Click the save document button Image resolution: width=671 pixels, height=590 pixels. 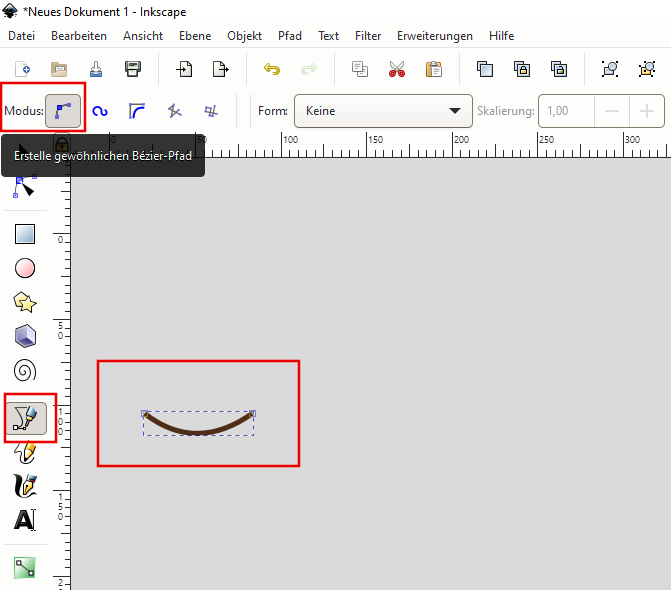pos(96,69)
